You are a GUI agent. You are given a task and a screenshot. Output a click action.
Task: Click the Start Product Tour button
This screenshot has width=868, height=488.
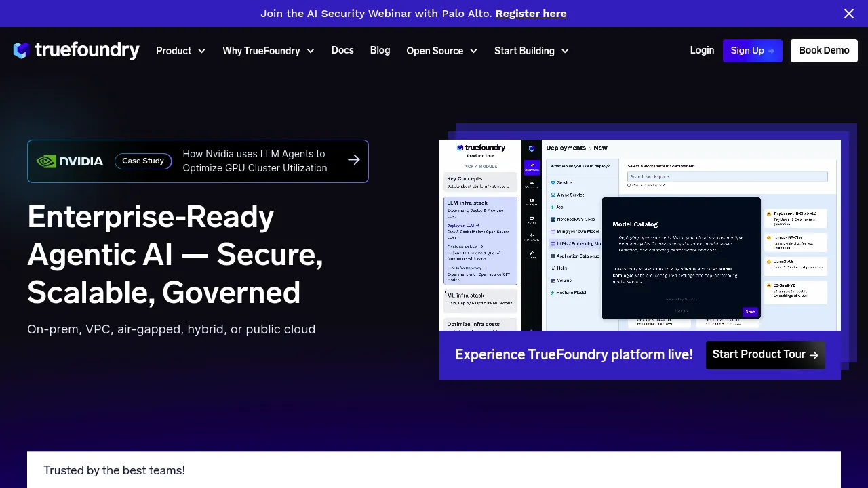pyautogui.click(x=766, y=355)
